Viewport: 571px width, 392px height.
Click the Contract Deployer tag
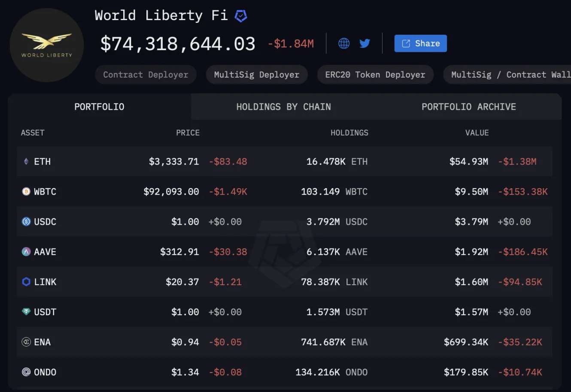point(146,74)
